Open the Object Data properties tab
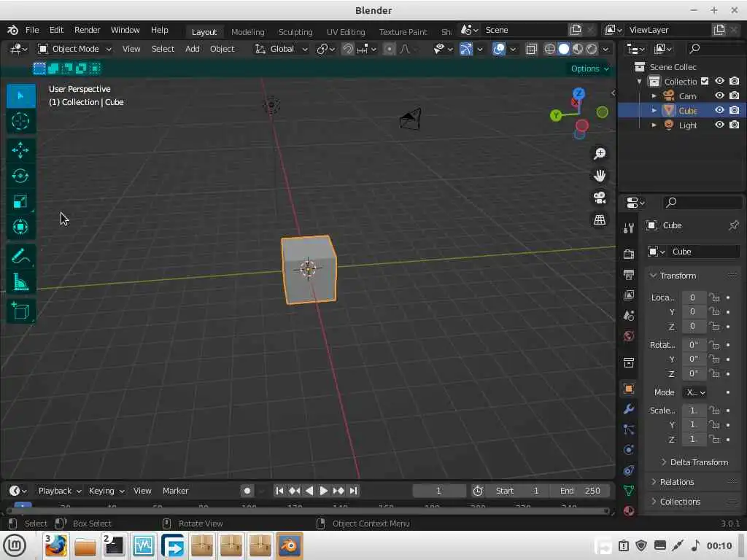 coord(629,491)
